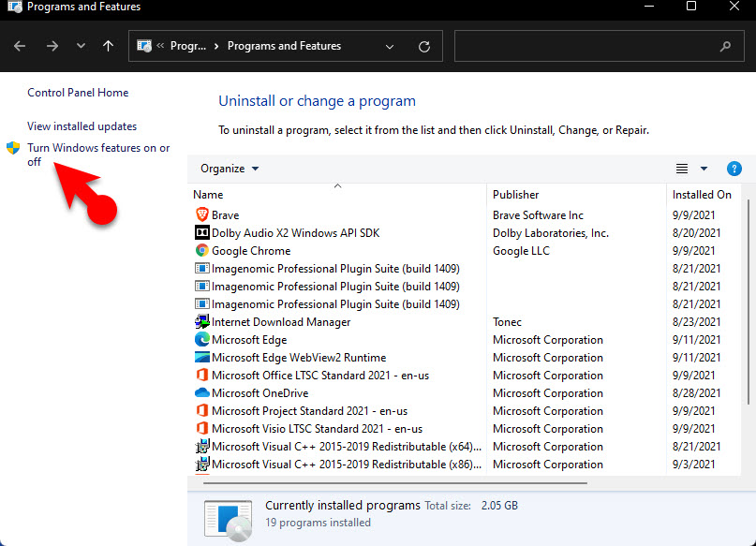The height and width of the screenshot is (546, 756).
Task: Click the control panel icon in address bar
Action: coord(144,46)
